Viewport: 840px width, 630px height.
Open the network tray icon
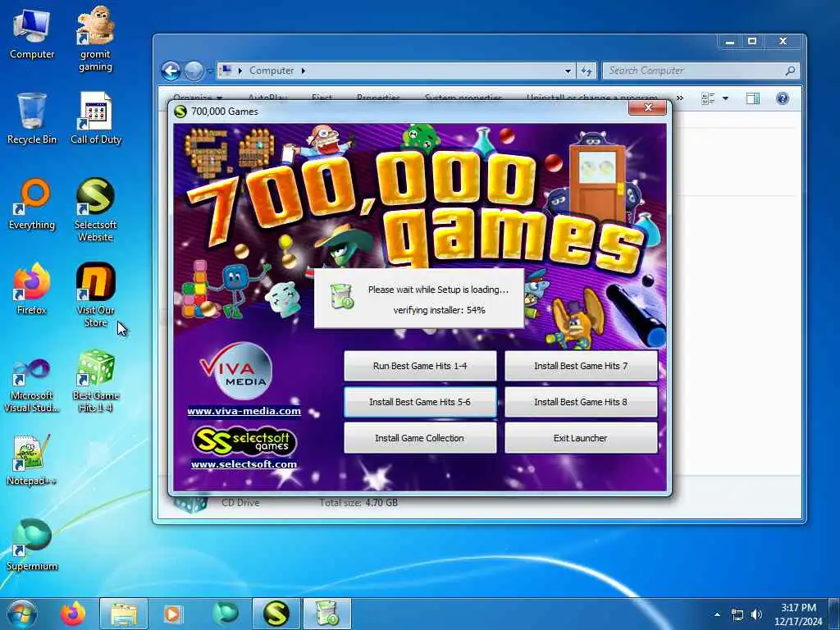pyautogui.click(x=737, y=615)
